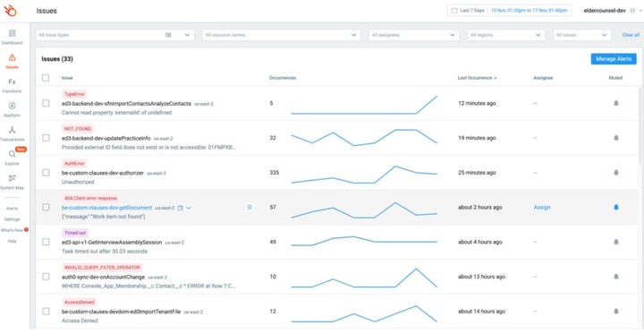Screen dimensions: 644x334
Task: Check the updatePracticeInfo issue checkbox
Action: click(x=46, y=138)
